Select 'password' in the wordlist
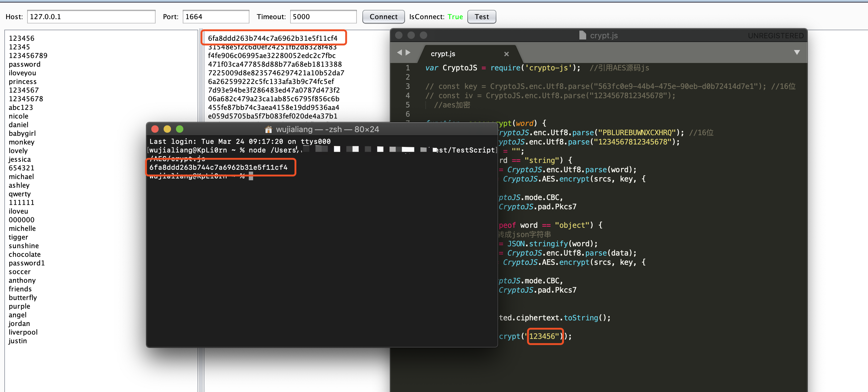 point(25,65)
